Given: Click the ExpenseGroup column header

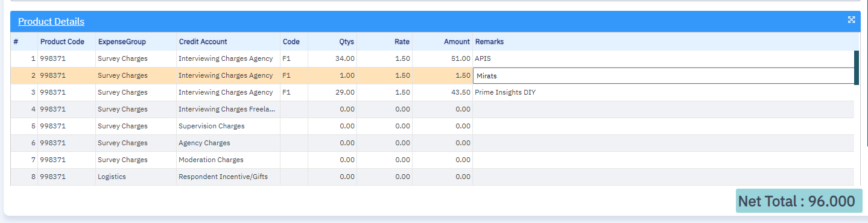Looking at the screenshot, I should point(122,42).
